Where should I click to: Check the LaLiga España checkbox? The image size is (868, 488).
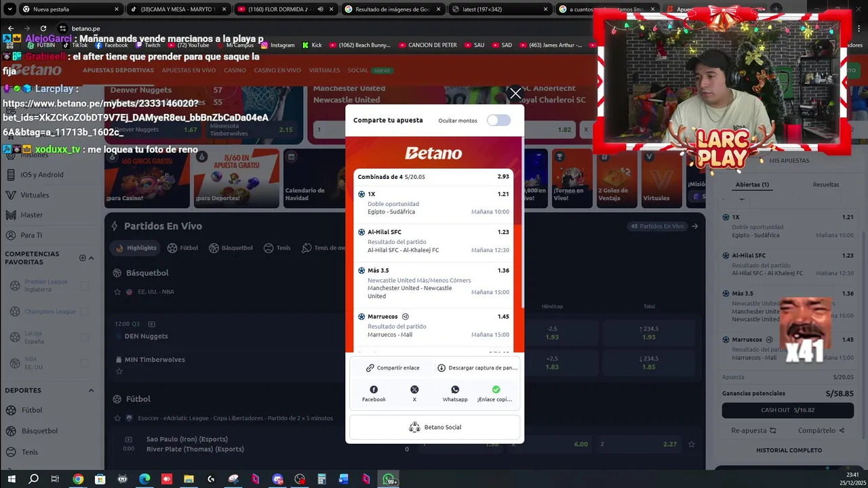point(85,338)
